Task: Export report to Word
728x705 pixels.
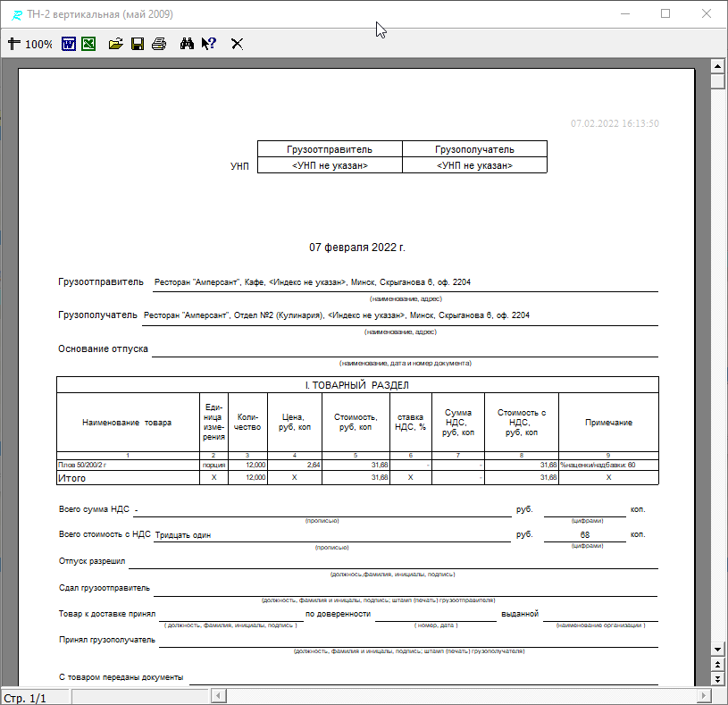Action: [69, 44]
